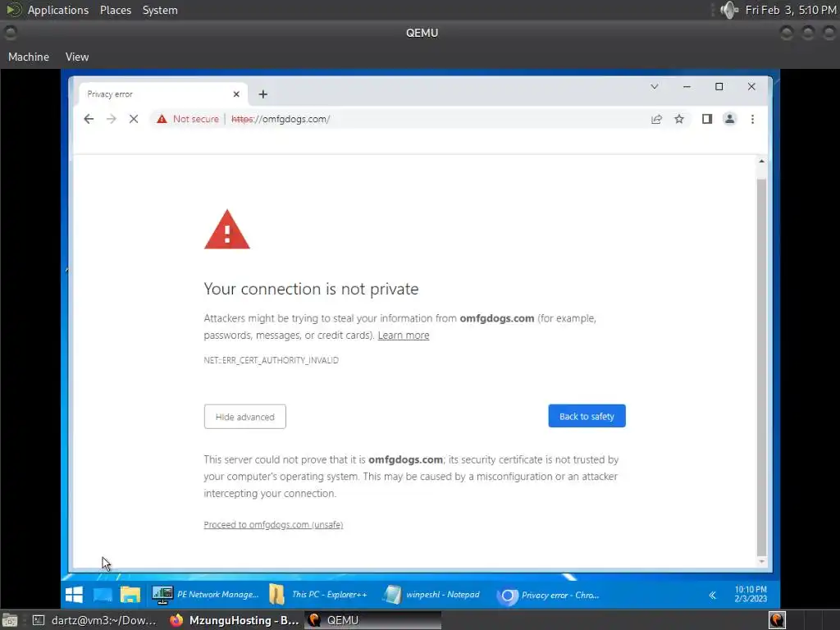This screenshot has height=630, width=840.
Task: Click Hide advanced button
Action: (244, 417)
